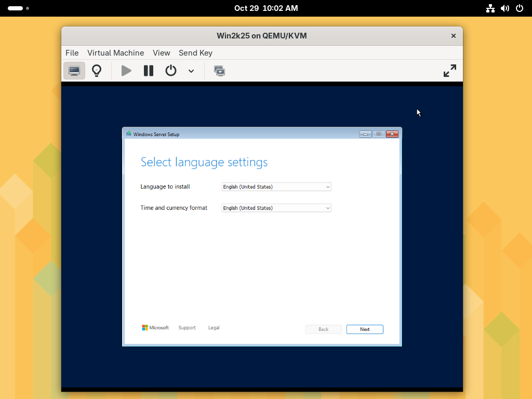Expand the shutdown options arrow

point(191,71)
